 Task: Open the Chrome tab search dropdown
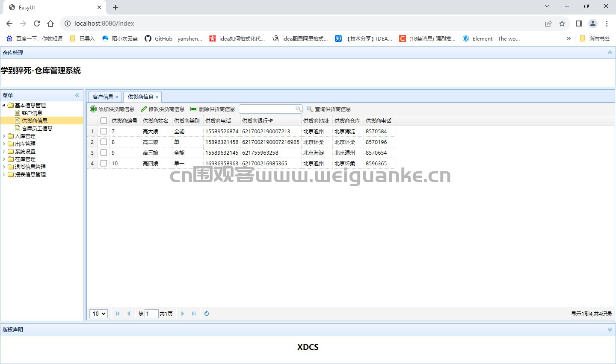click(x=547, y=6)
